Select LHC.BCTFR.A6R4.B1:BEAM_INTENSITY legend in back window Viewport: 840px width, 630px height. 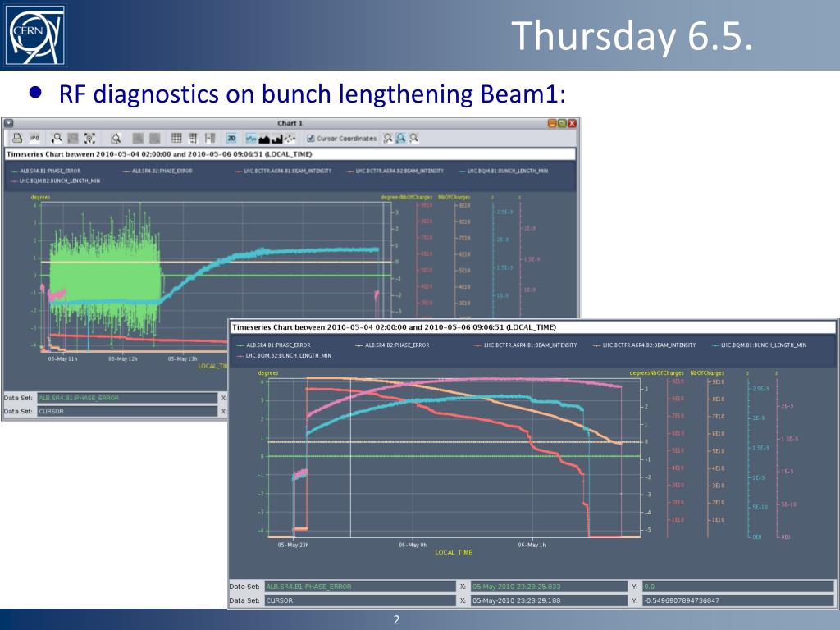(x=283, y=171)
